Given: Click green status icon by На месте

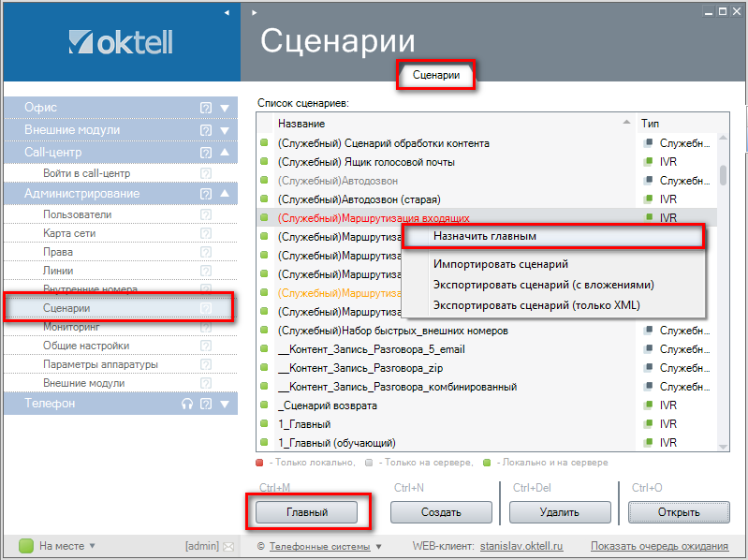Looking at the screenshot, I should [x=26, y=546].
